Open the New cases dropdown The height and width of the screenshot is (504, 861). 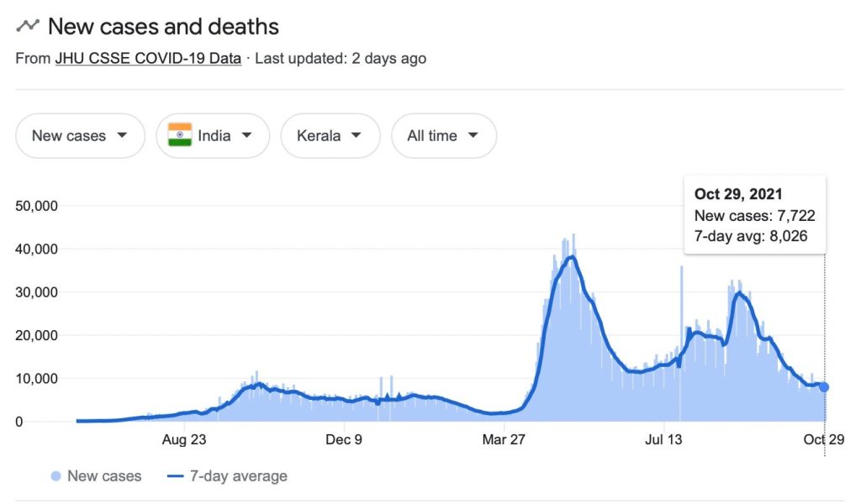point(80,135)
